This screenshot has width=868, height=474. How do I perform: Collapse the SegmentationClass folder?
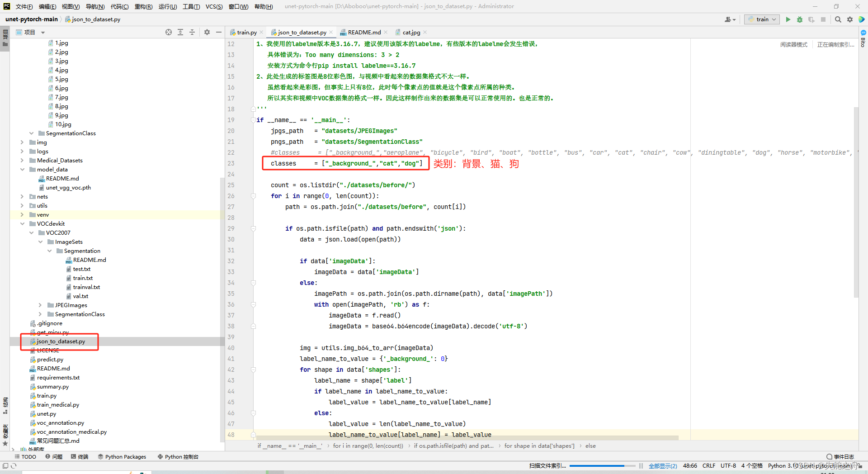(x=31, y=133)
